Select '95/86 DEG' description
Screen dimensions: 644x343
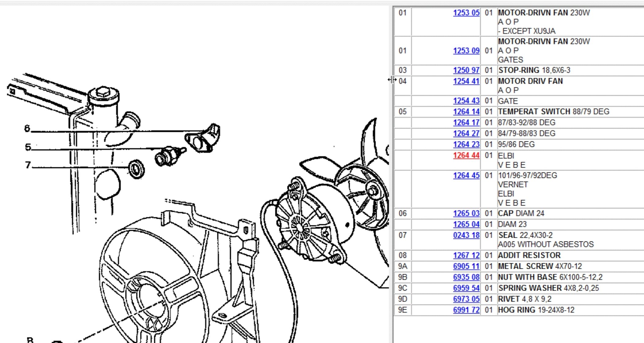click(x=516, y=145)
